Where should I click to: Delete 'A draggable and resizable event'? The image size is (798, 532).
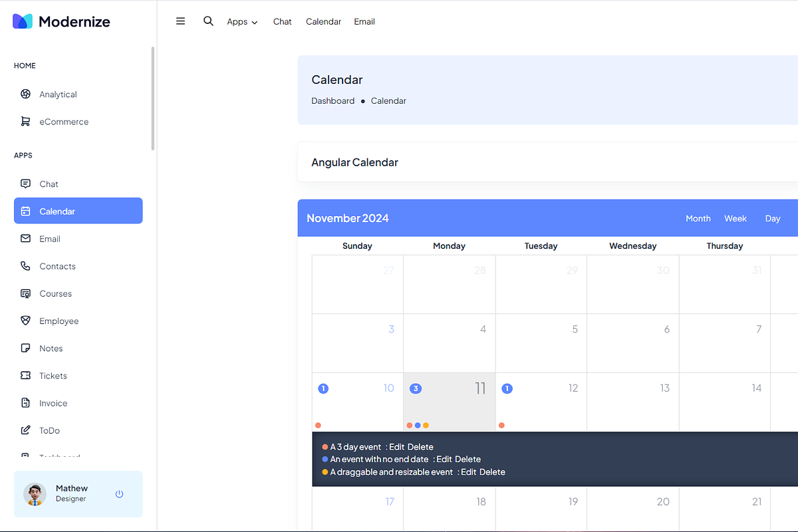pos(493,471)
